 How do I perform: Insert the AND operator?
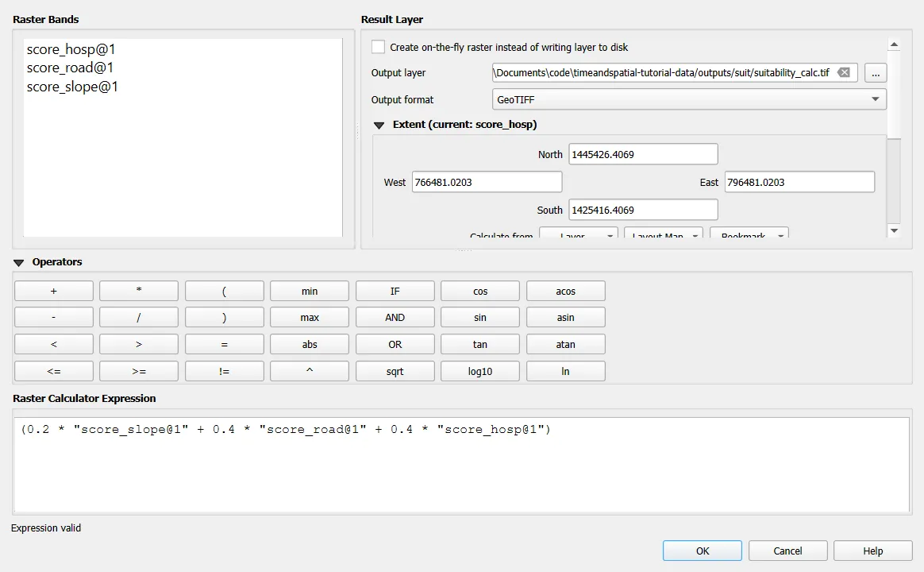pos(395,317)
